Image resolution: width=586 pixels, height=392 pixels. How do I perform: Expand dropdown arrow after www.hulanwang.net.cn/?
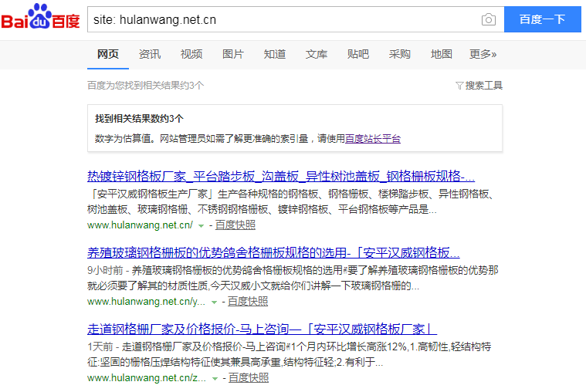(x=201, y=225)
